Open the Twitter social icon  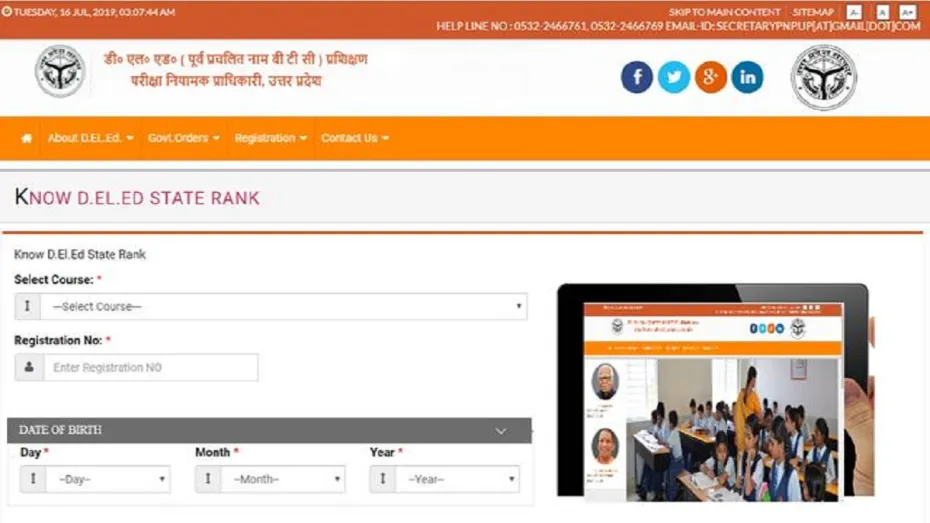click(674, 77)
